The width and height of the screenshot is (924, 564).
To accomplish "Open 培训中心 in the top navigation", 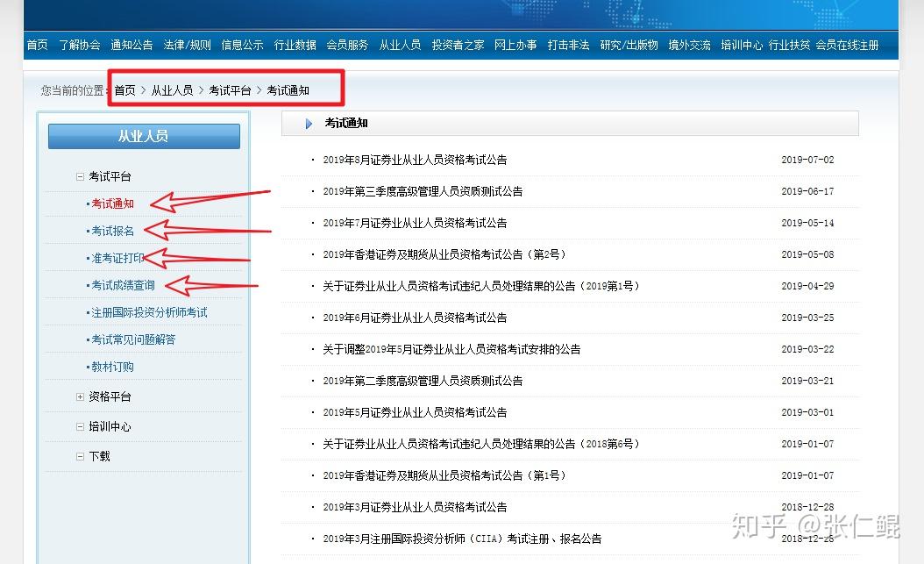I will pyautogui.click(x=742, y=45).
